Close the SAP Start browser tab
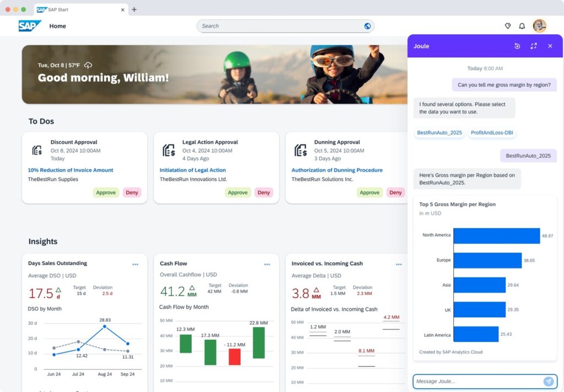The height and width of the screenshot is (392, 564). 123,10
